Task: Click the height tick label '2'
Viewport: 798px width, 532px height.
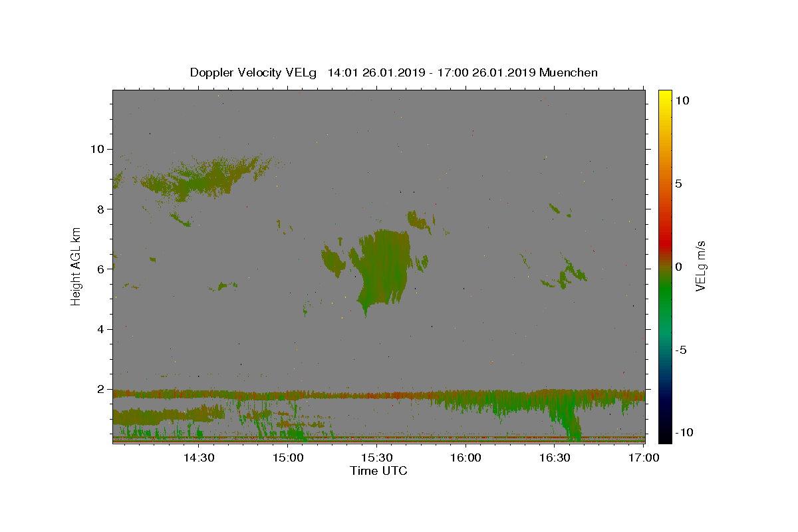Action: coord(101,389)
